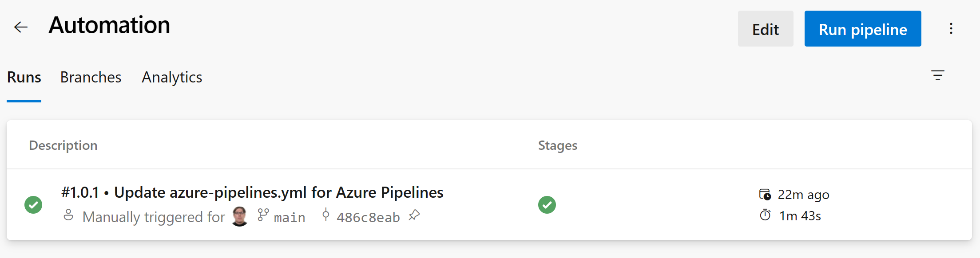Click the main branch name link
The height and width of the screenshot is (258, 980).
pos(290,217)
